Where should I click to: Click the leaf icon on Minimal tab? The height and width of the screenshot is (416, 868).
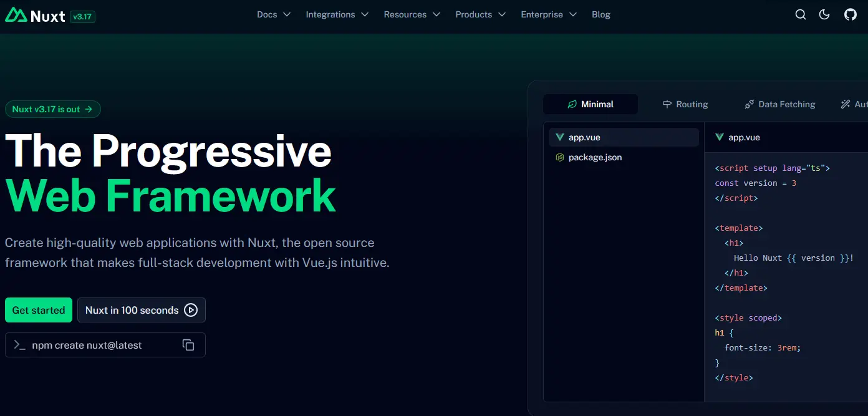point(572,104)
